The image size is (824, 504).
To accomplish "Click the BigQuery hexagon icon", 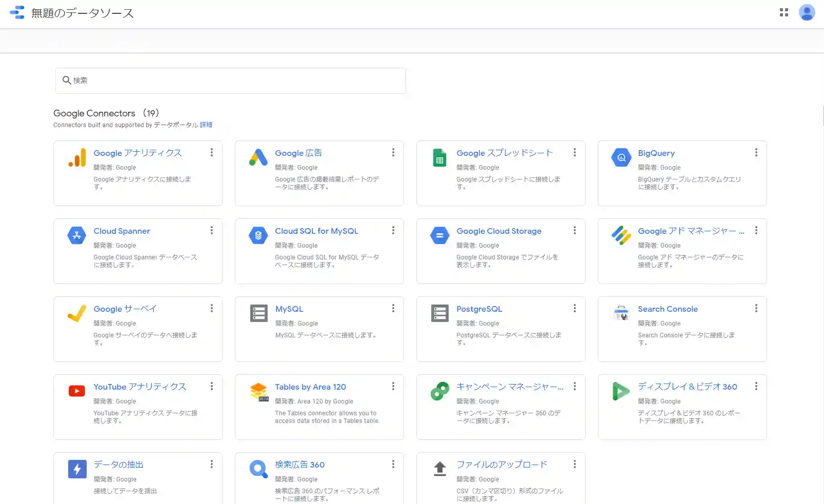I will pos(621,157).
